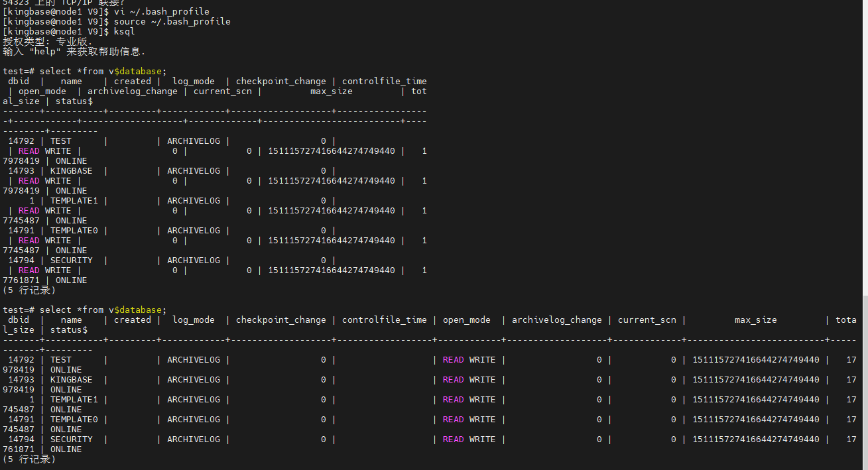Click the last "(5 行记录)" line at the bottom
This screenshot has width=868, height=470.
pos(29,459)
